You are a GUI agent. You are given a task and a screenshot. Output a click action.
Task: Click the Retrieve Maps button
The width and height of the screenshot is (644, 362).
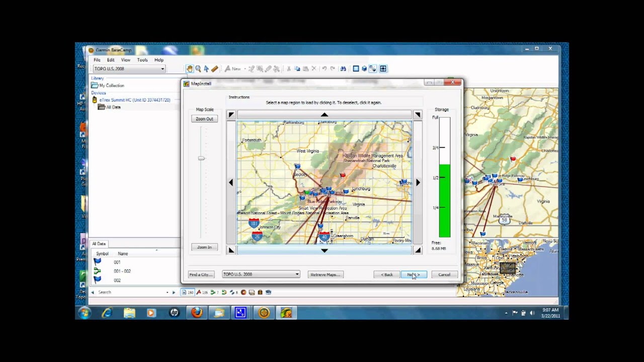tap(326, 275)
